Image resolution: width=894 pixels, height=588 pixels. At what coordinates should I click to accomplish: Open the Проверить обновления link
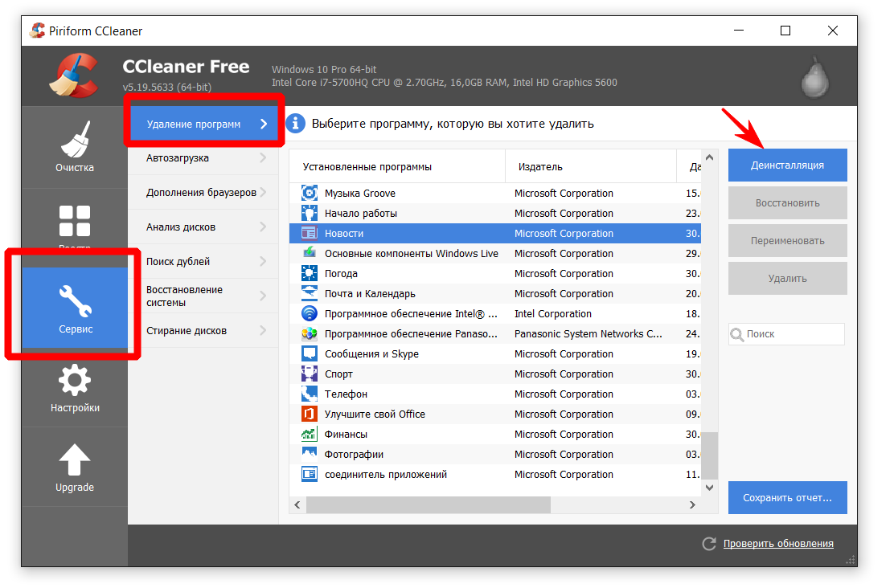777,544
